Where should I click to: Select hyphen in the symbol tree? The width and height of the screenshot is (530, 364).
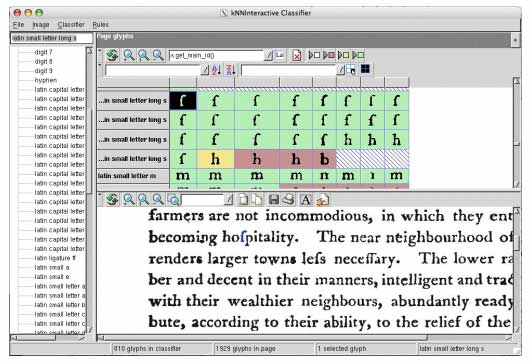tap(46, 80)
